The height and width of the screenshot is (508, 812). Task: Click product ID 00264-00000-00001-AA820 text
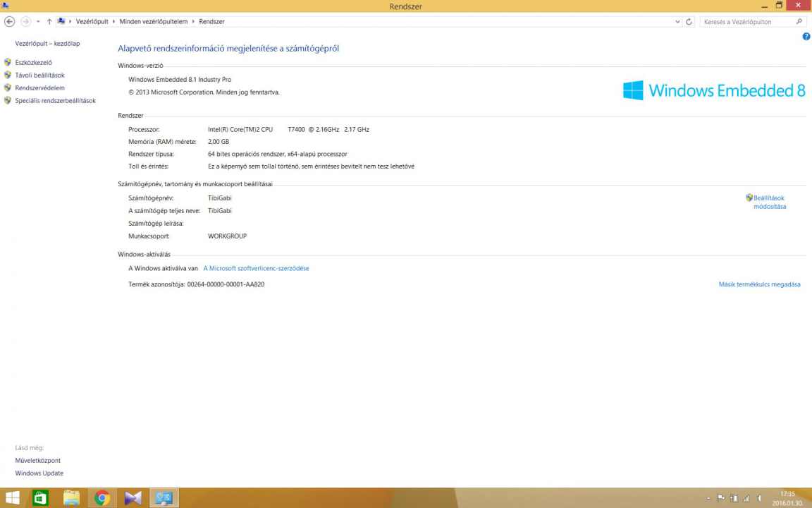[x=226, y=284]
